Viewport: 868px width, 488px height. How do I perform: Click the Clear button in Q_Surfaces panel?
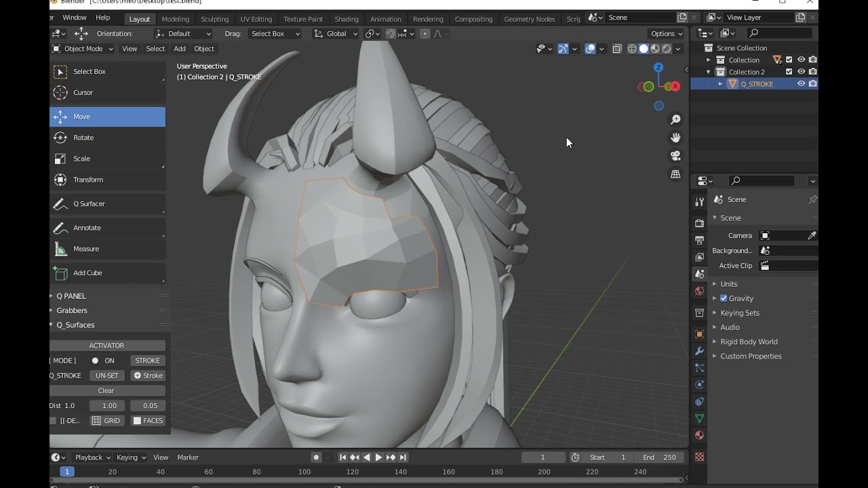tap(106, 390)
